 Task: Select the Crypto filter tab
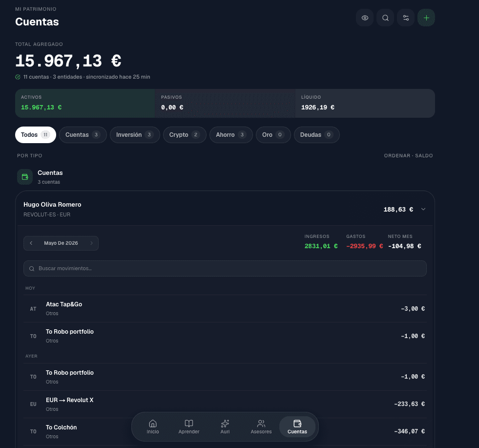(x=185, y=135)
